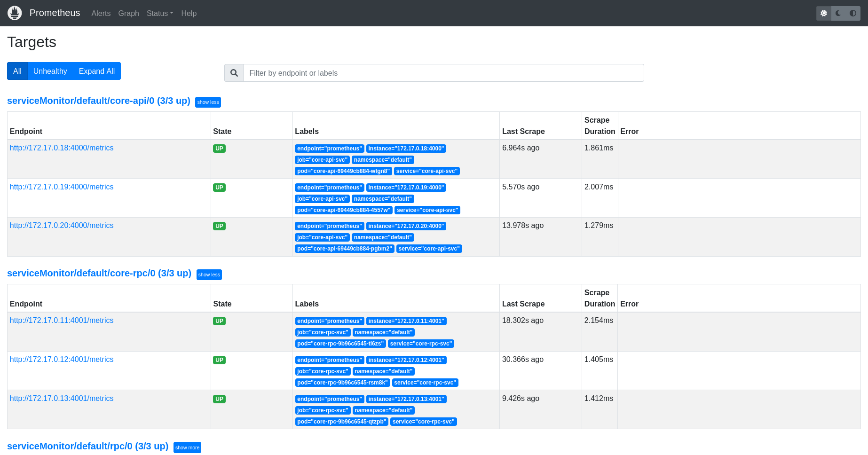Screen dimensions: 868x455
Task: Click label pod="core-rpc-9b96c6545-tl6zs"
Action: pos(340,344)
